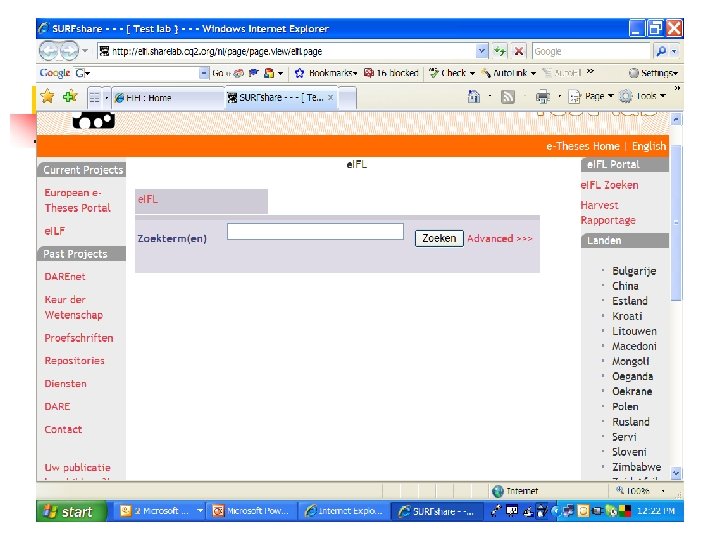Switch to the FIH : Home tab
This screenshot has height=540, width=720.
pos(168,98)
